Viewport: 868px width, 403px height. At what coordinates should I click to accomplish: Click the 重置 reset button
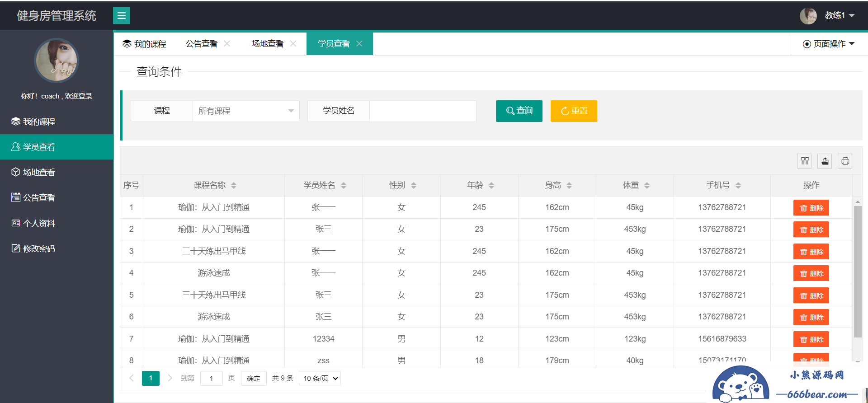(574, 111)
